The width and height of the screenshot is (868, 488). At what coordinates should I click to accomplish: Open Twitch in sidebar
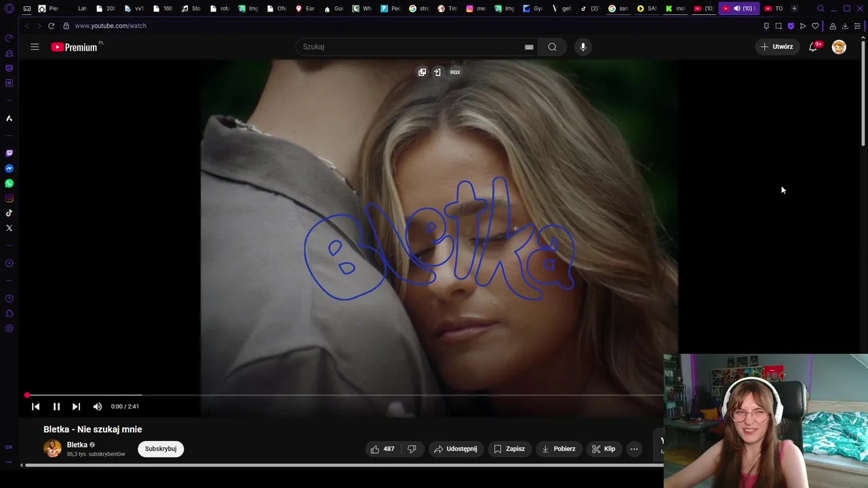pos(9,153)
